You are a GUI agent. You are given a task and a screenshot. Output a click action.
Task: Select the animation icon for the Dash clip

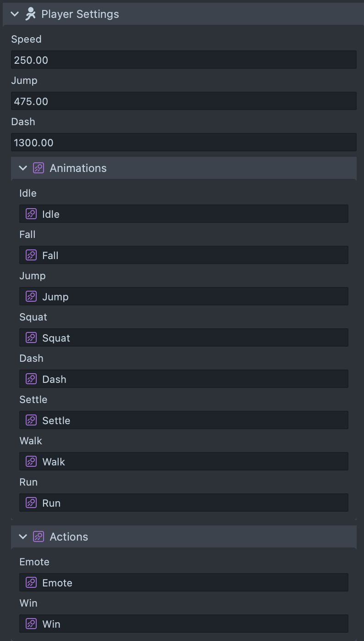point(30,379)
